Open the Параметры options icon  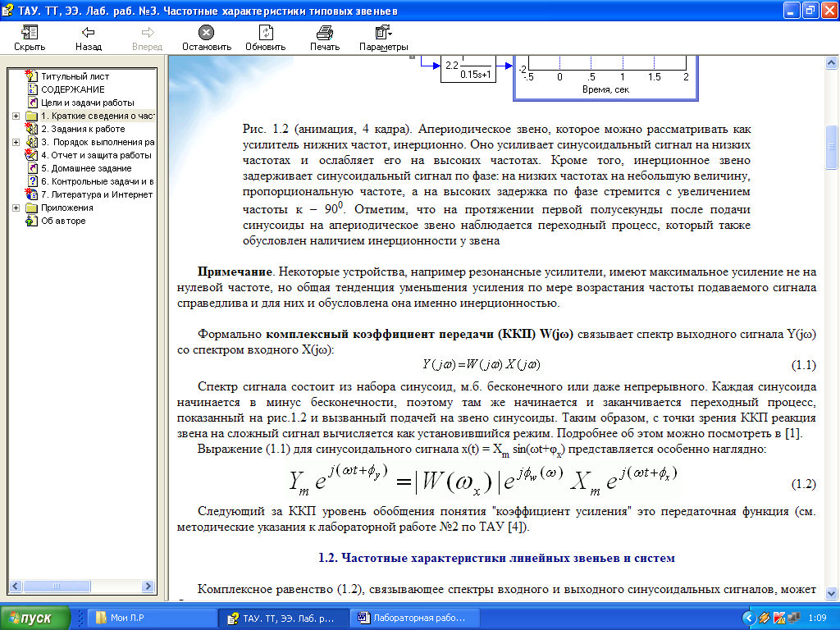click(x=384, y=33)
